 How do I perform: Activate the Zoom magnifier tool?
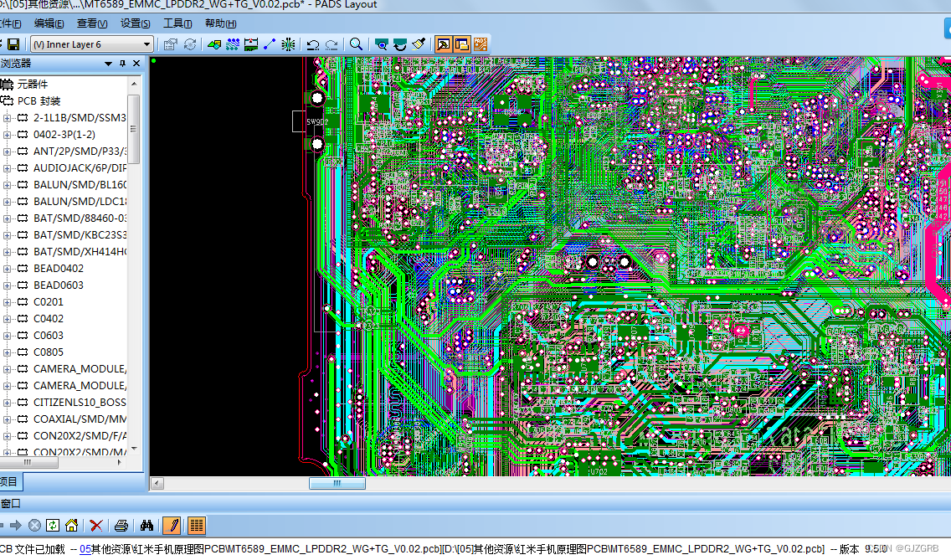356,44
